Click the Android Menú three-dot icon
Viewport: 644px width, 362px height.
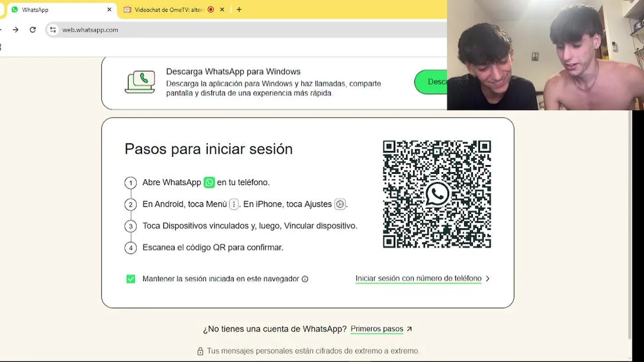click(233, 204)
